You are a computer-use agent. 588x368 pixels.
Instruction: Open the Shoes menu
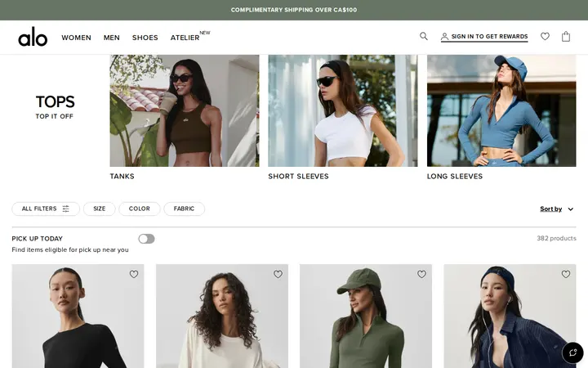pyautogui.click(x=145, y=38)
